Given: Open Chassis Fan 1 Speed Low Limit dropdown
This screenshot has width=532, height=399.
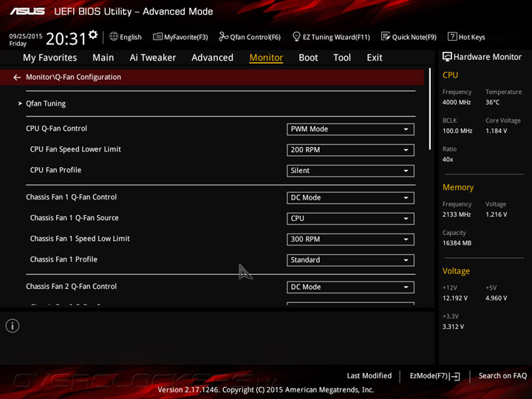Looking at the screenshot, I should tap(350, 239).
